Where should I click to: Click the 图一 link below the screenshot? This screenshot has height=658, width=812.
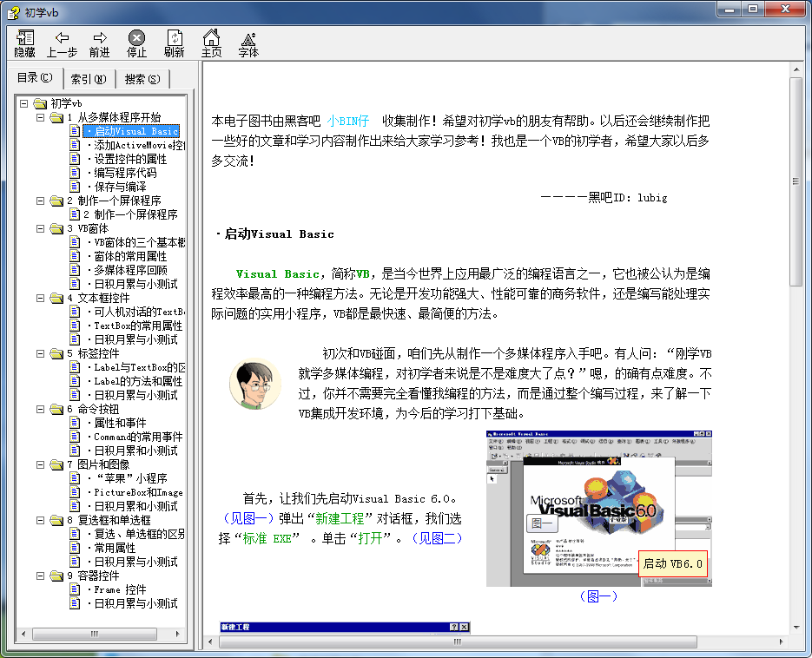click(597, 596)
